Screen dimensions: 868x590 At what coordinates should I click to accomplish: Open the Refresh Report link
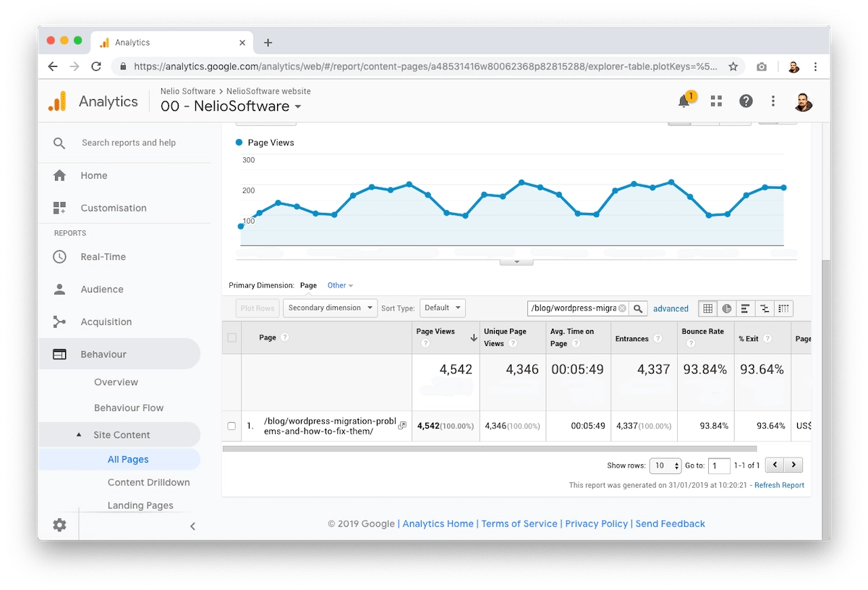point(779,485)
